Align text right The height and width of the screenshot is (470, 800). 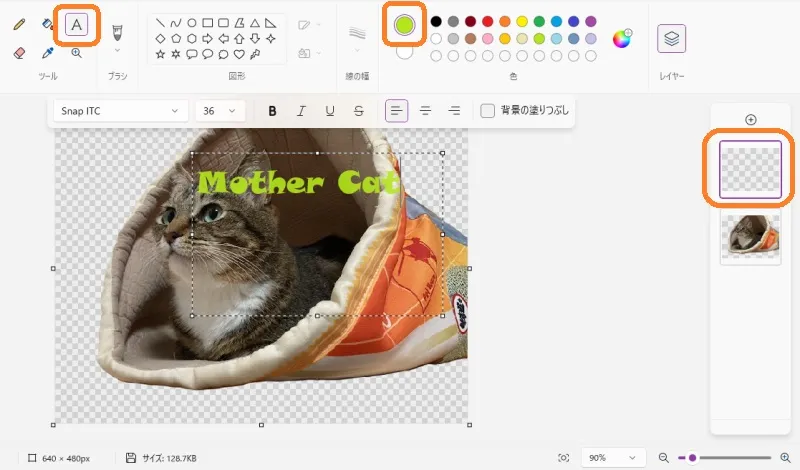(454, 111)
